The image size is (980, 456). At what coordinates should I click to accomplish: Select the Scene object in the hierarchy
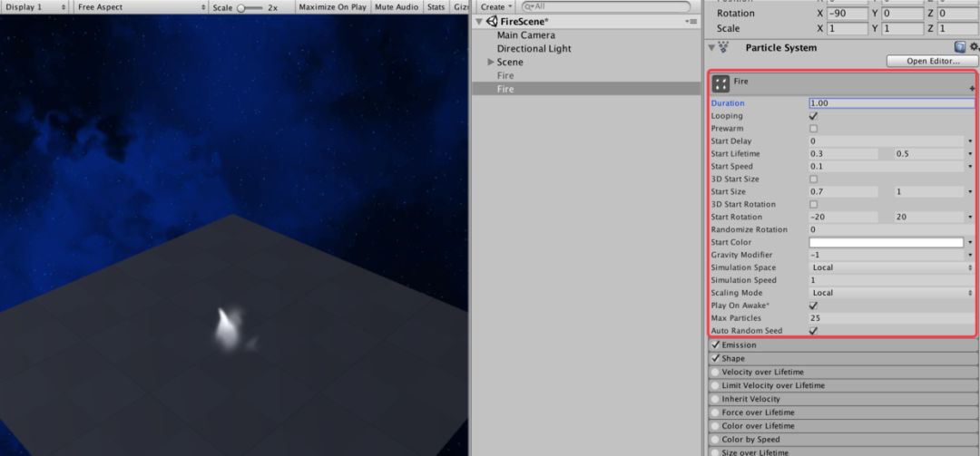pyautogui.click(x=510, y=62)
